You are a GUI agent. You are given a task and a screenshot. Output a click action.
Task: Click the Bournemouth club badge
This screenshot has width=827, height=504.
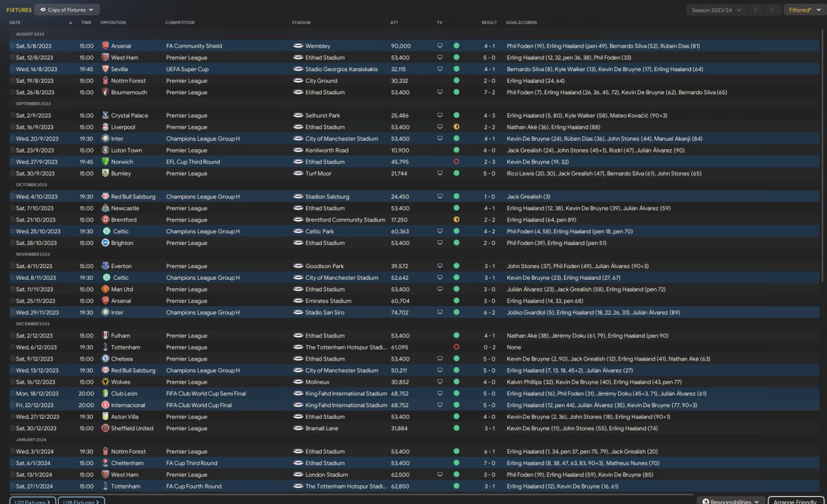pyautogui.click(x=105, y=92)
